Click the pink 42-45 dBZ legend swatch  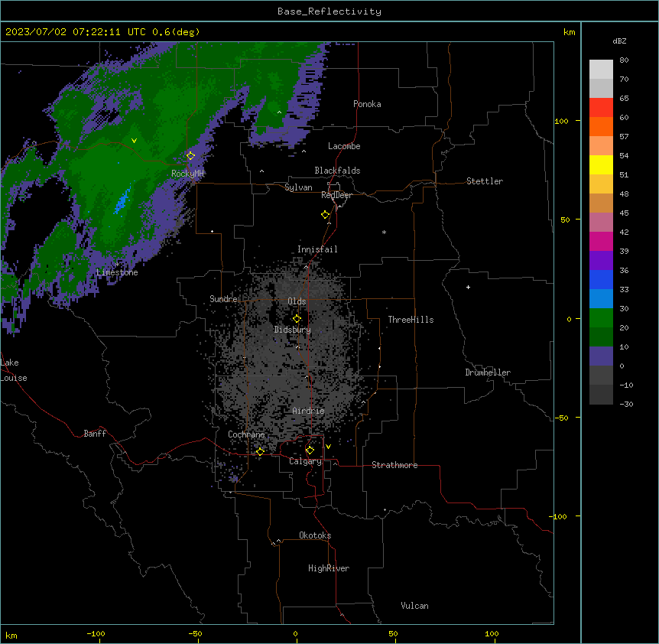coord(601,223)
